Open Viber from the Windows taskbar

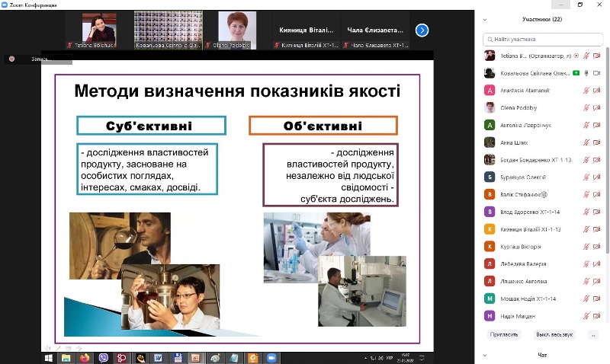click(104, 358)
